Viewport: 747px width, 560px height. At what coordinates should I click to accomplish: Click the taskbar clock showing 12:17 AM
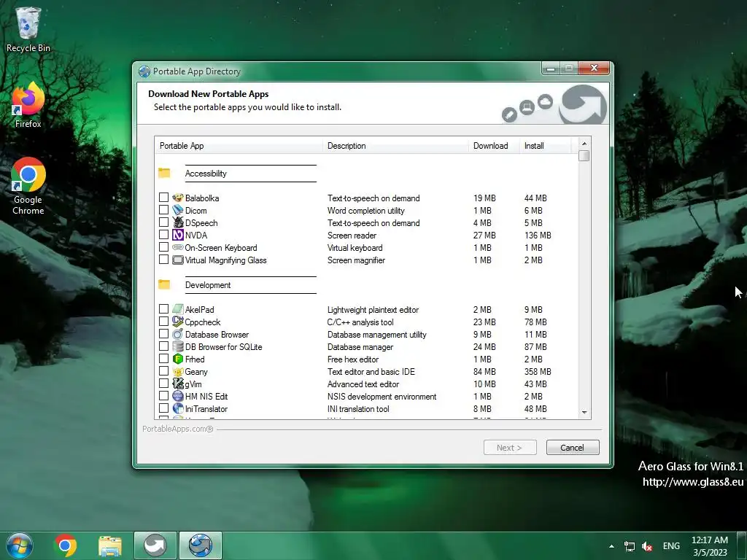click(710, 546)
